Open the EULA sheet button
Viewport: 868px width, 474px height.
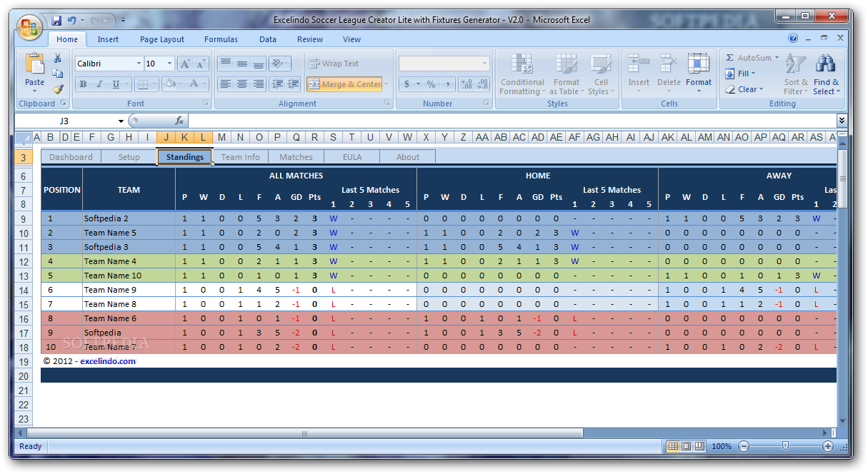pyautogui.click(x=352, y=157)
